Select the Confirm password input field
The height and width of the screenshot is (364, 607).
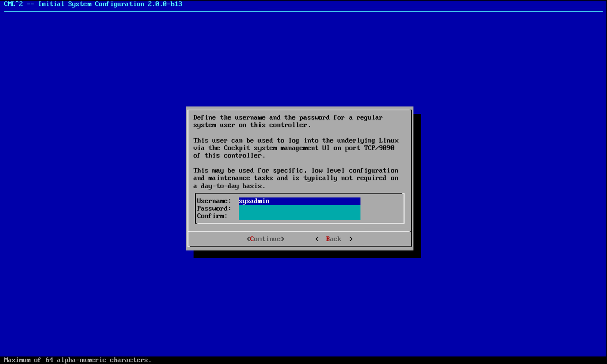(299, 216)
